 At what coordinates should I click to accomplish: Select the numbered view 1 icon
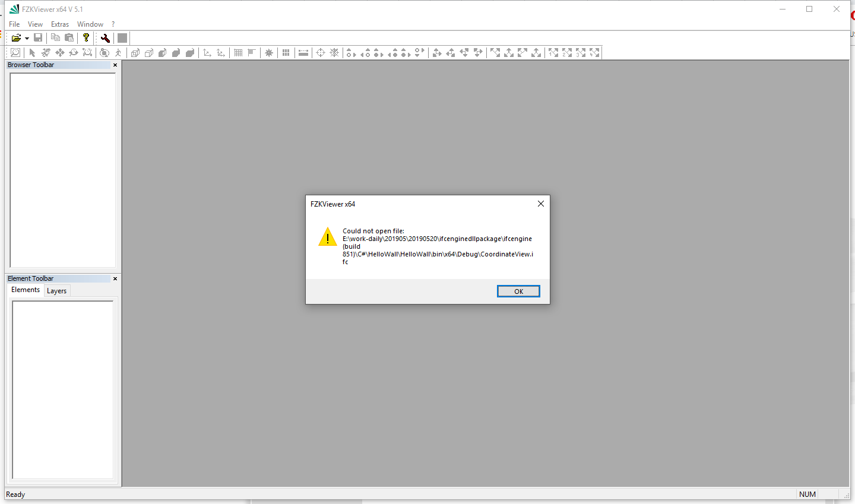tap(552, 52)
